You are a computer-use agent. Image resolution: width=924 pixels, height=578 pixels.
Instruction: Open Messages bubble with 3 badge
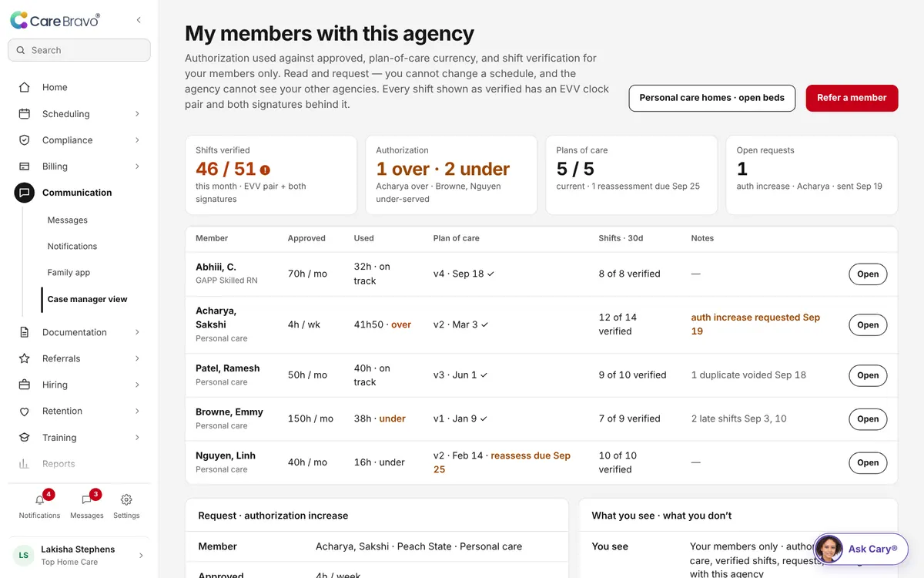coord(87,499)
